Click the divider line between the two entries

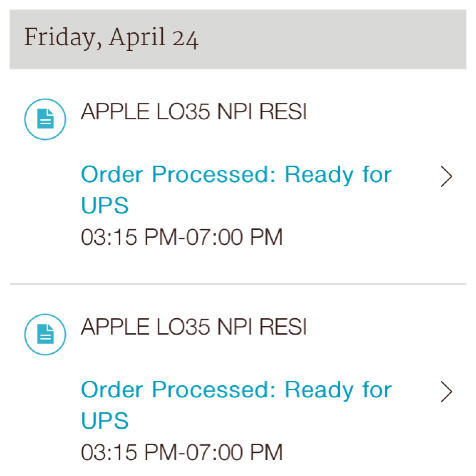(x=238, y=284)
